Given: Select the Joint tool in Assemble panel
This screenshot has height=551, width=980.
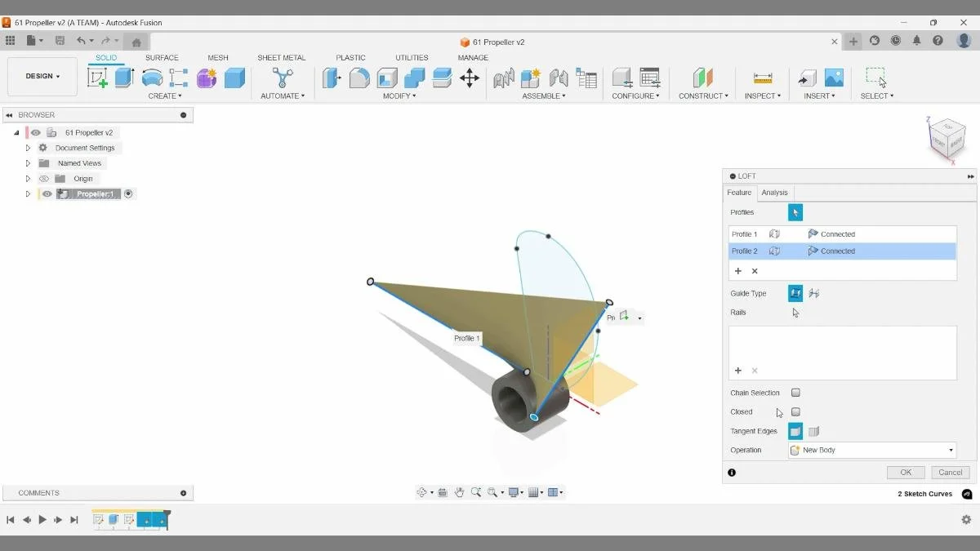Looking at the screenshot, I should coord(503,78).
